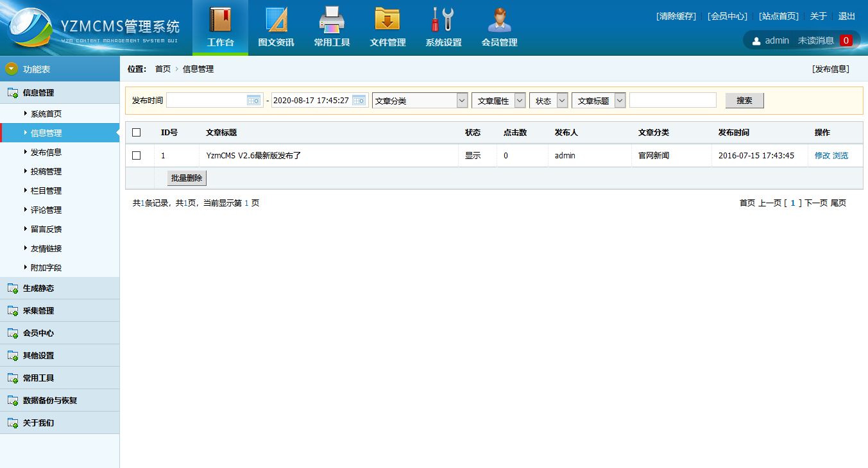The image size is (868, 468).
Task: Collapse the 功能表 sidebar toggle
Action: 12,69
